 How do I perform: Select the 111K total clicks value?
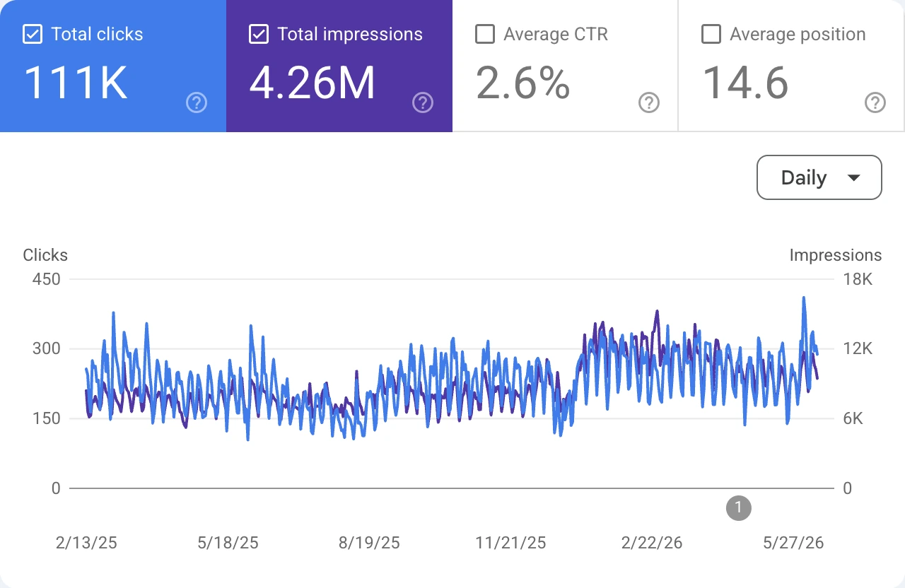pos(76,83)
